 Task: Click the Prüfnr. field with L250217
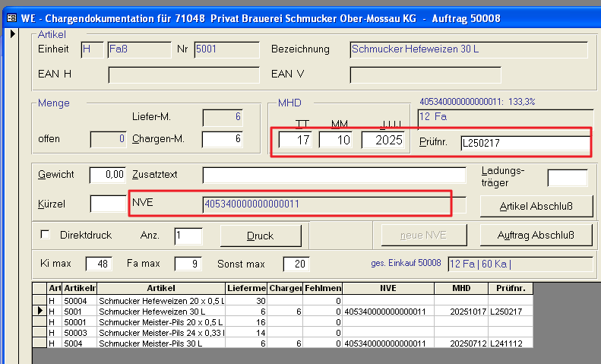point(524,142)
